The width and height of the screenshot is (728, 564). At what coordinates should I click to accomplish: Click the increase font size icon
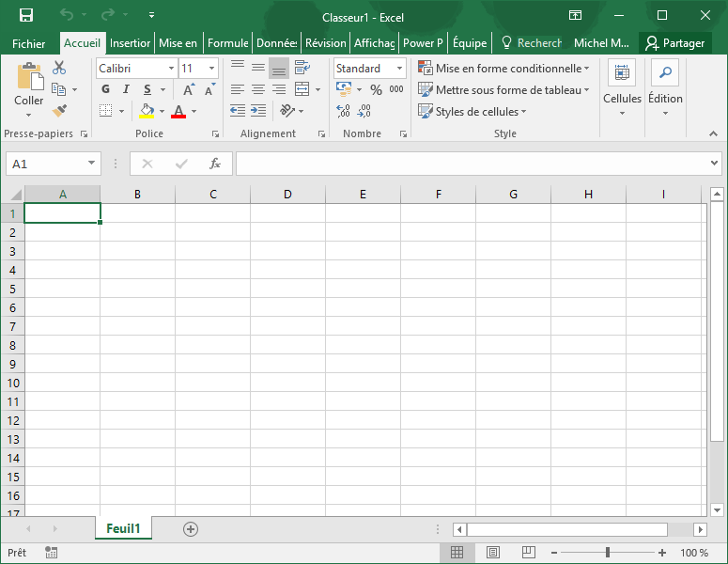188,90
